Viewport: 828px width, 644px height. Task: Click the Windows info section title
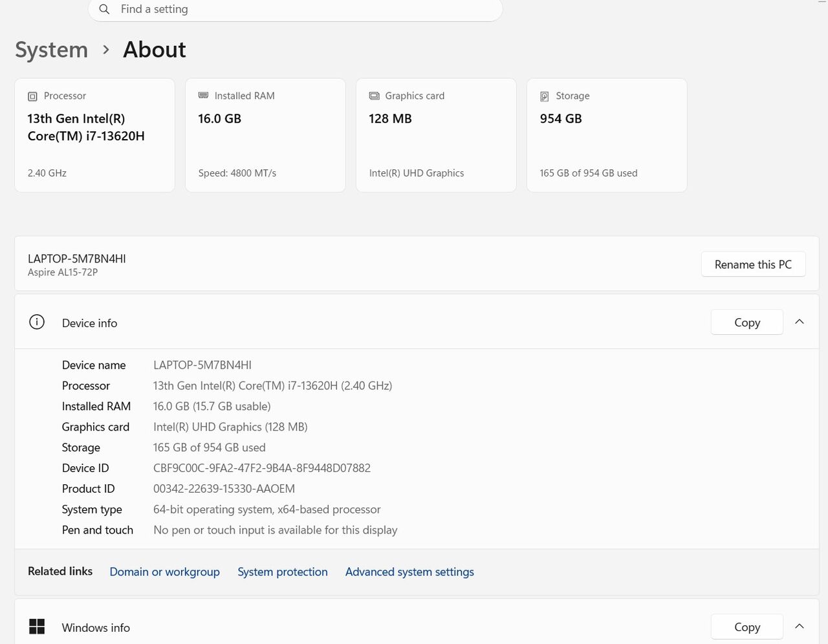tap(96, 628)
